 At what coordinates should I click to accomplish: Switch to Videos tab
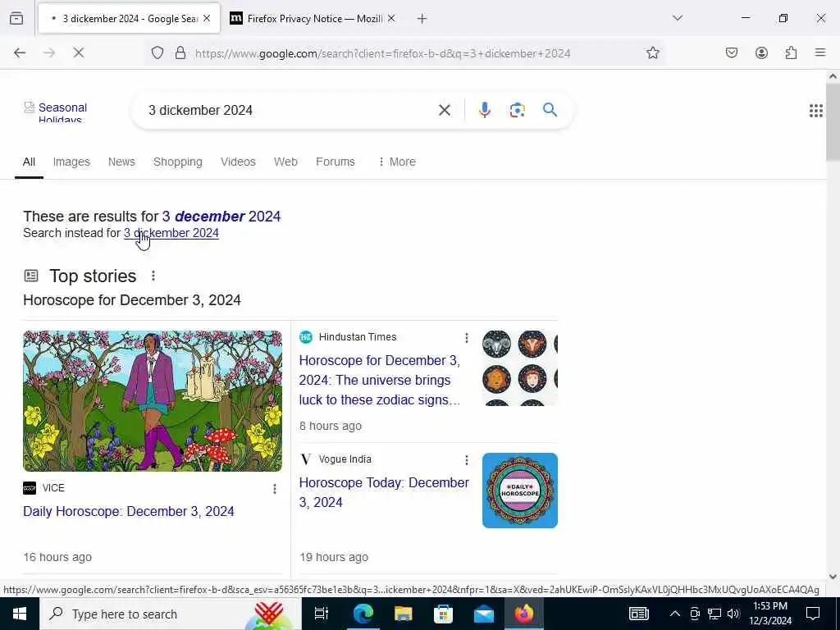(238, 162)
